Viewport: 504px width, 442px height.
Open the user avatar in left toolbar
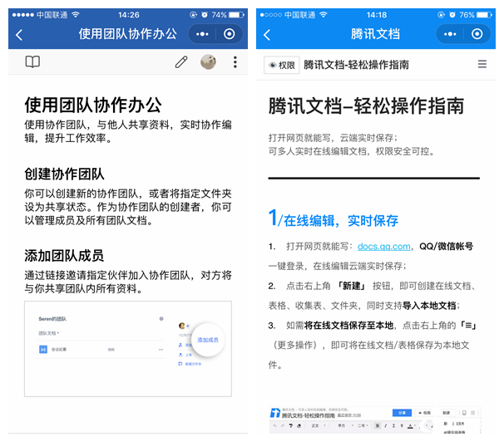208,62
